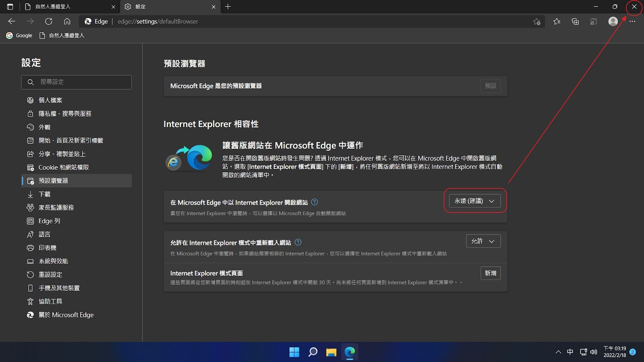Click 新增 button for IE mode pages
This screenshot has height=362, width=644.
490,273
